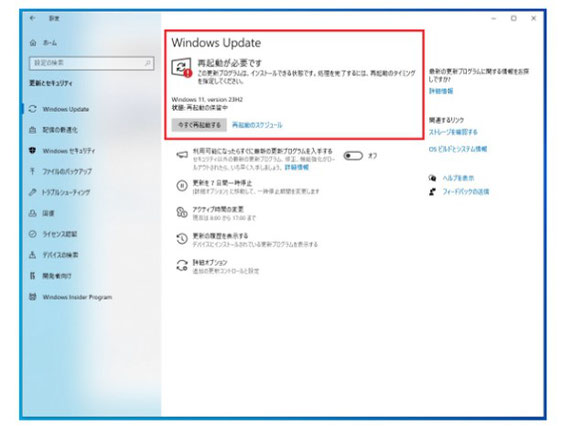Click the Delivery Optimization icon in sidebar
This screenshot has height=426, width=573.
click(x=33, y=130)
